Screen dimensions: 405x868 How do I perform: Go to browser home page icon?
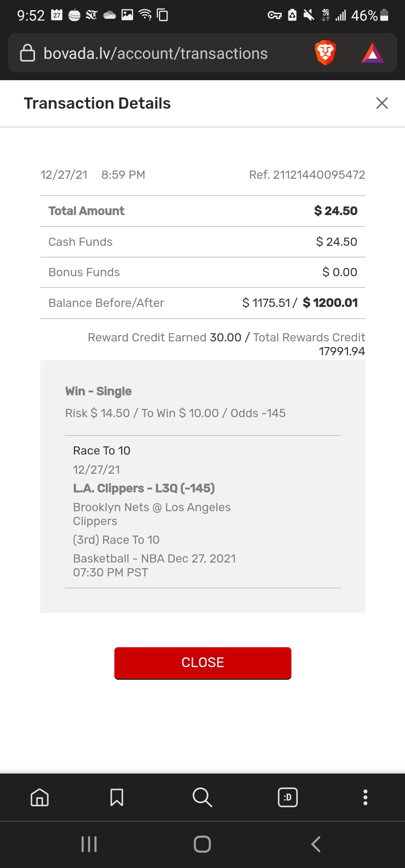[x=40, y=797]
